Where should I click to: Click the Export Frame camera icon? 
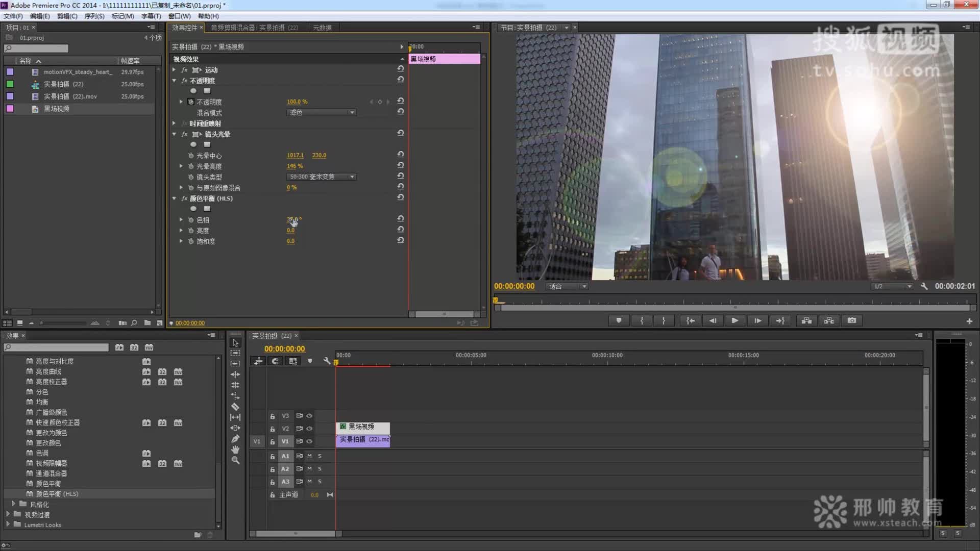point(852,320)
